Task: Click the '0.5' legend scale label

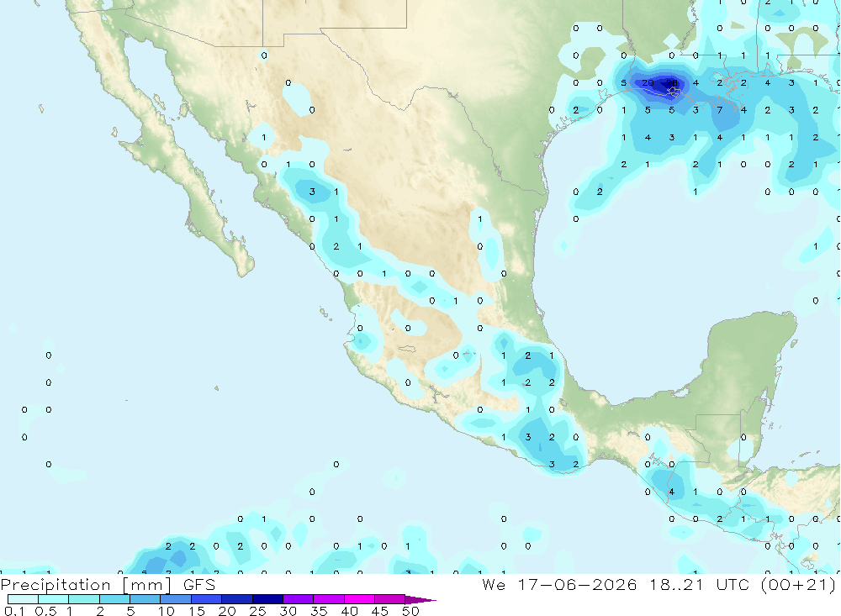Action: 45,611
